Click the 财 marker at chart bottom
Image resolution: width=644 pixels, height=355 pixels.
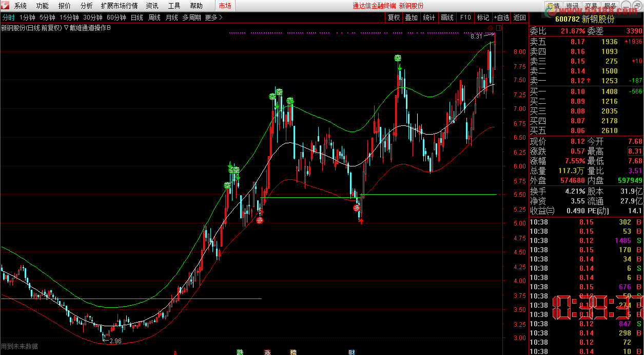352,352
